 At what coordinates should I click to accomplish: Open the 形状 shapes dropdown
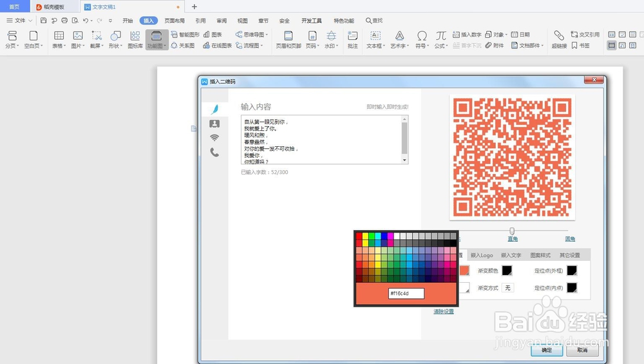pyautogui.click(x=115, y=39)
